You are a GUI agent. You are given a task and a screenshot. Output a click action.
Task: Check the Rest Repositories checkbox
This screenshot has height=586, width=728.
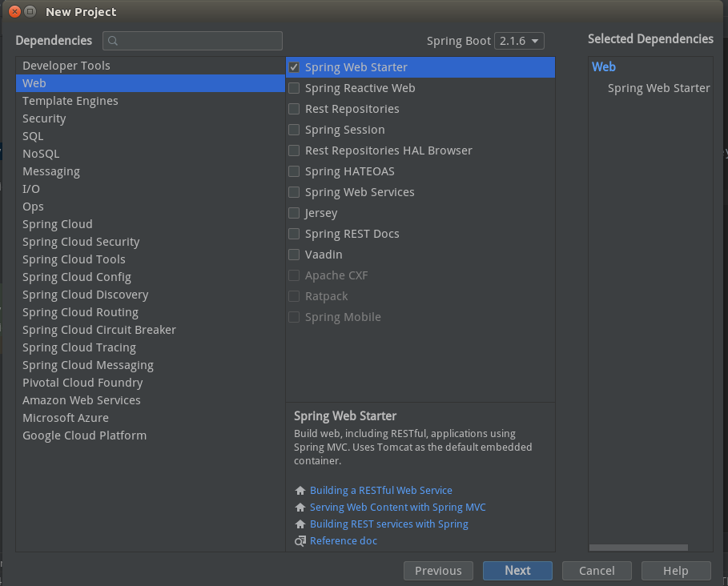pyautogui.click(x=294, y=109)
